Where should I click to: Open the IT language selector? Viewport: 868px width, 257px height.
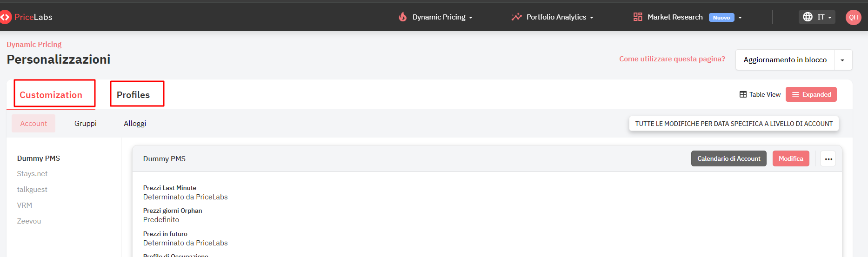(x=817, y=17)
